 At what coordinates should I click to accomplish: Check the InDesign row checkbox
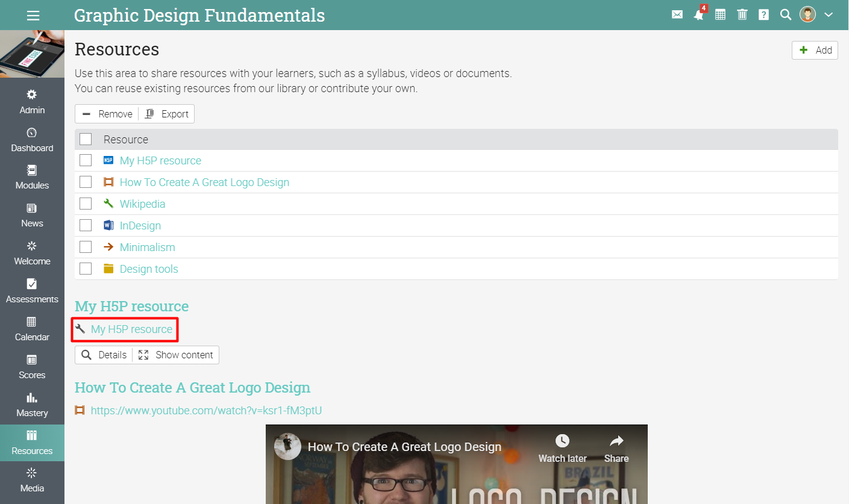[86, 225]
